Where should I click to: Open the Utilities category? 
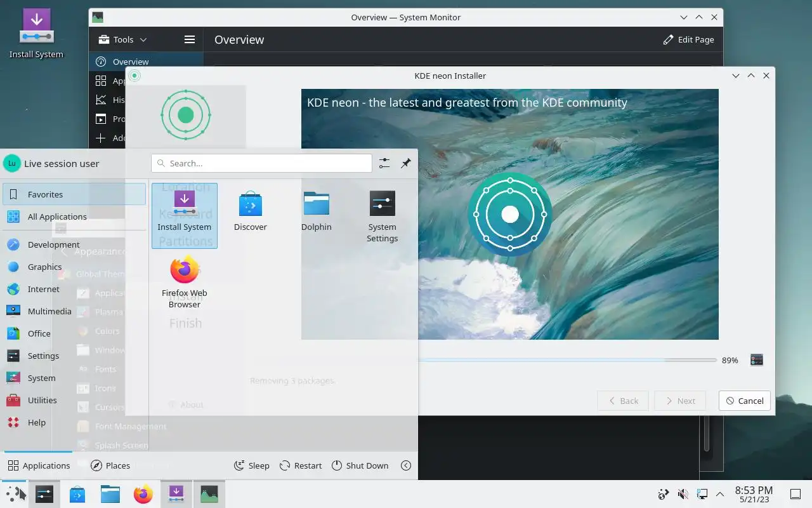click(74, 400)
